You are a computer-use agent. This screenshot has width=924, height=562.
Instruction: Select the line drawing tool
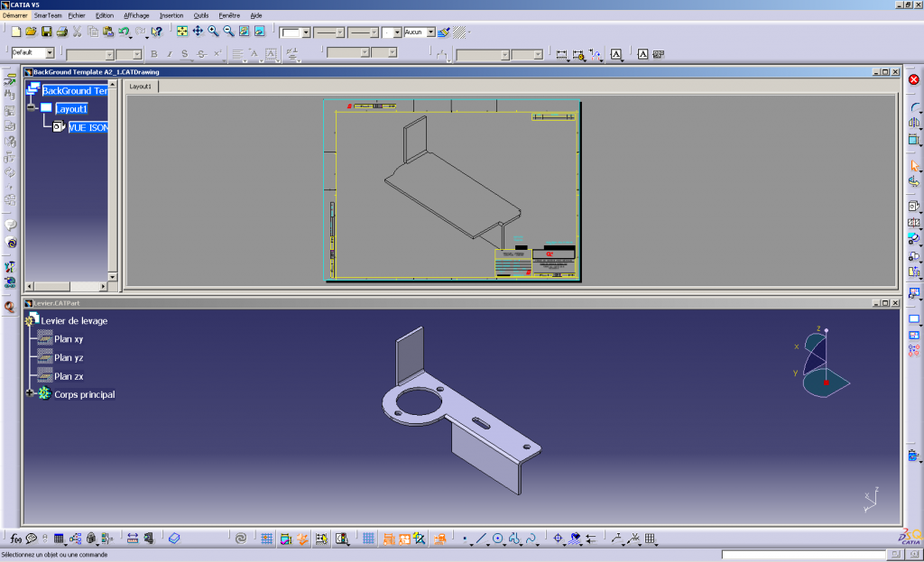coord(481,539)
